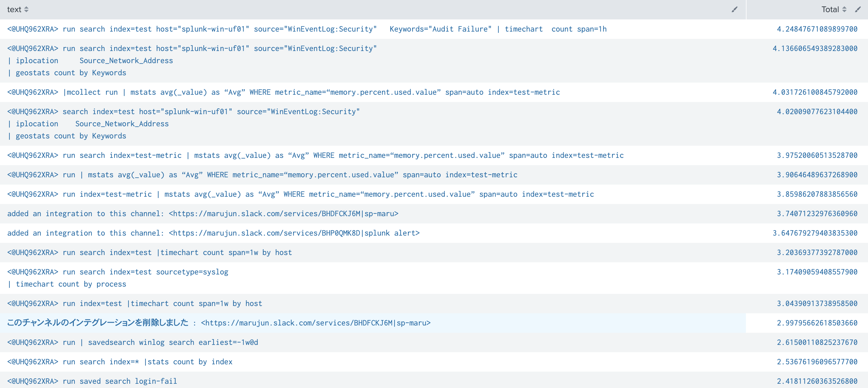Viewport: 868px width, 388px height.
Task: Select the Audit Failure timechart search row
Action: 307,29
